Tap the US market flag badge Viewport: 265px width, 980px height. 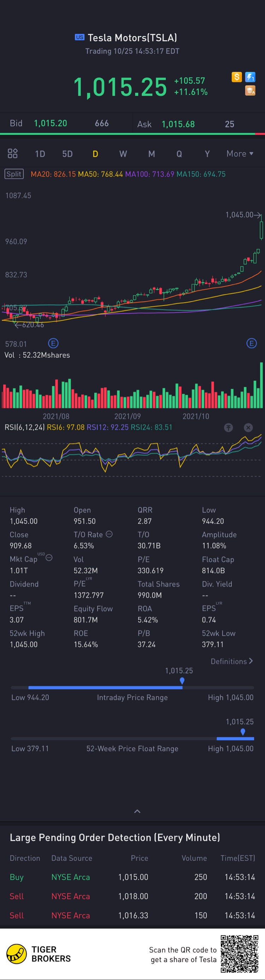79,37
